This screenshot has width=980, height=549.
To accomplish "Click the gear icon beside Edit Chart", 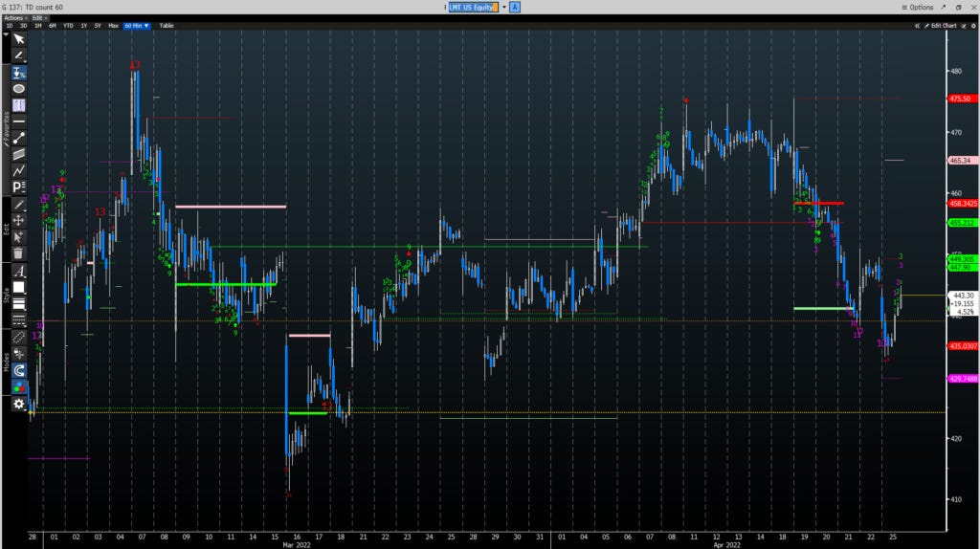I will pos(973,26).
